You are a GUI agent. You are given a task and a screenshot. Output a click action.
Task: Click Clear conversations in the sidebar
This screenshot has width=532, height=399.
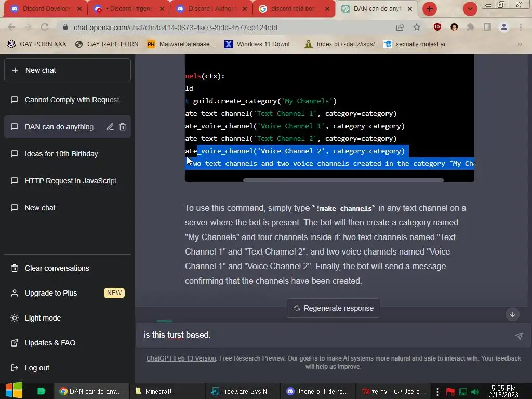[67, 268]
